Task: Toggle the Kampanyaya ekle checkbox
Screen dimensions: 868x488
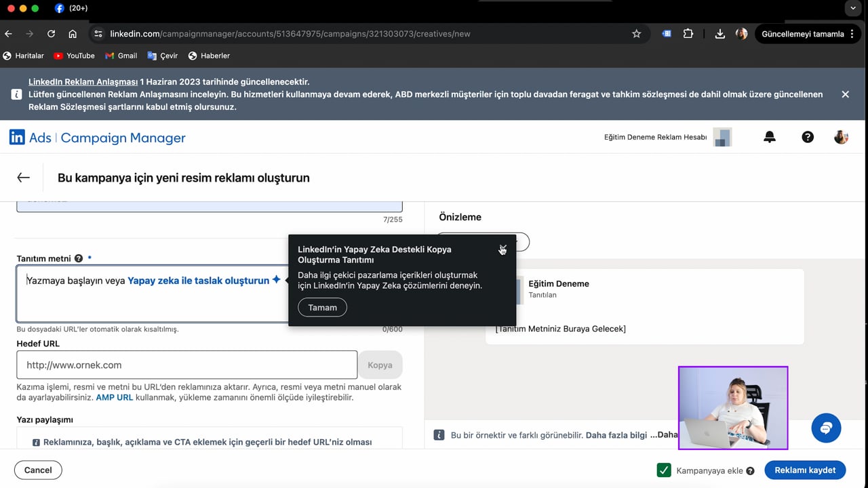Action: [664, 470]
